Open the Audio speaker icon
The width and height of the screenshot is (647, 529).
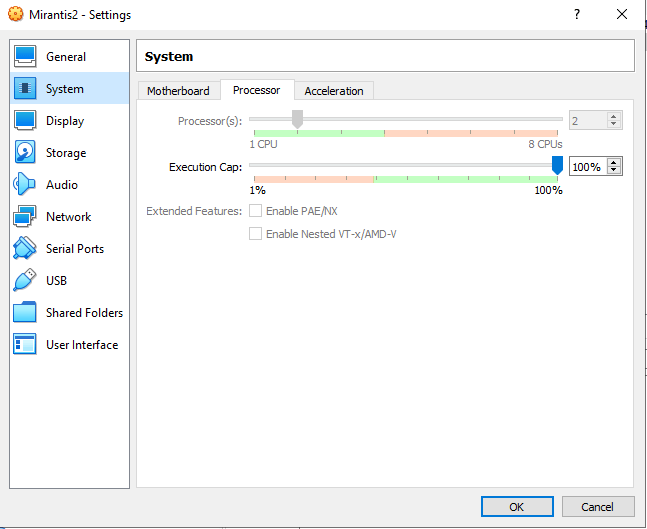point(25,185)
